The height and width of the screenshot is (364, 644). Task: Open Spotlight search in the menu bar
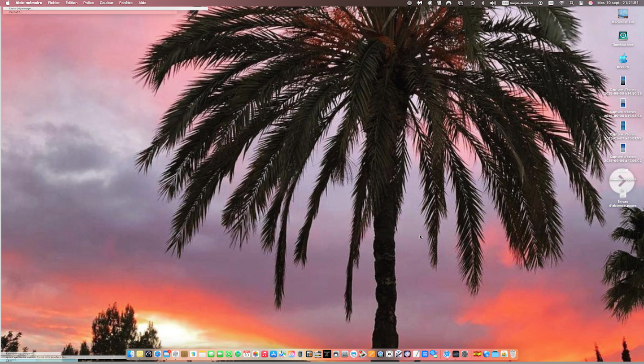[x=572, y=3]
